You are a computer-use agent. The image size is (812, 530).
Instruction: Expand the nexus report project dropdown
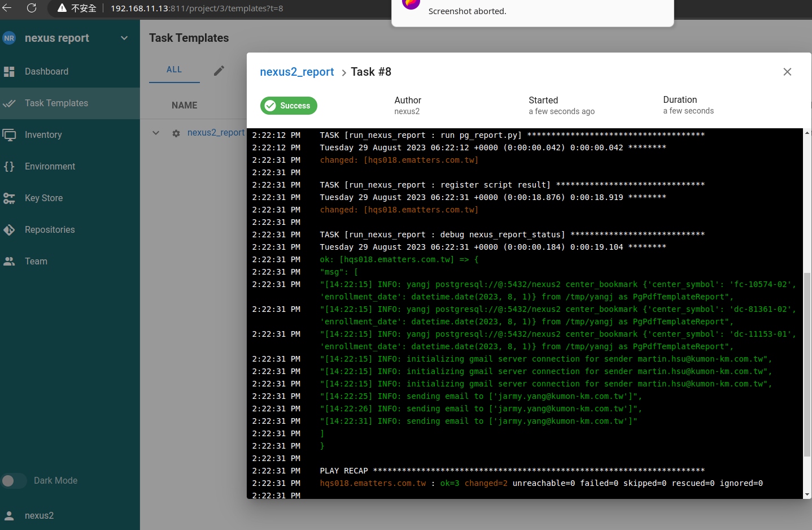124,38
